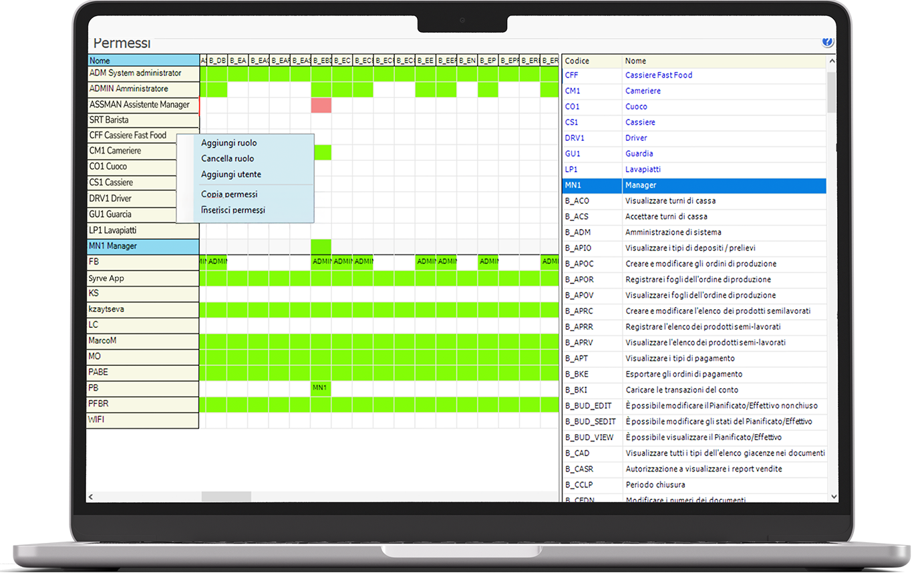Open the 'Driver' link for DRV1
The image size is (924, 577).
pos(636,138)
